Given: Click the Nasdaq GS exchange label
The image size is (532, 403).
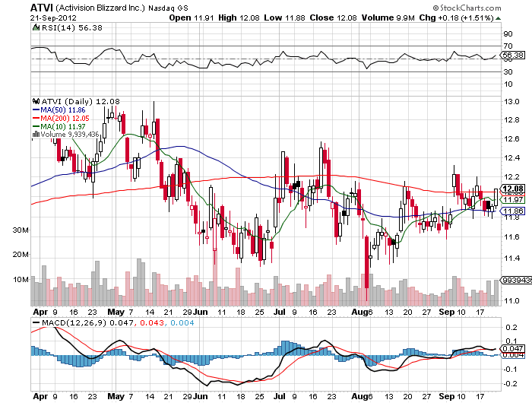Looking at the screenshot, I should (x=168, y=8).
